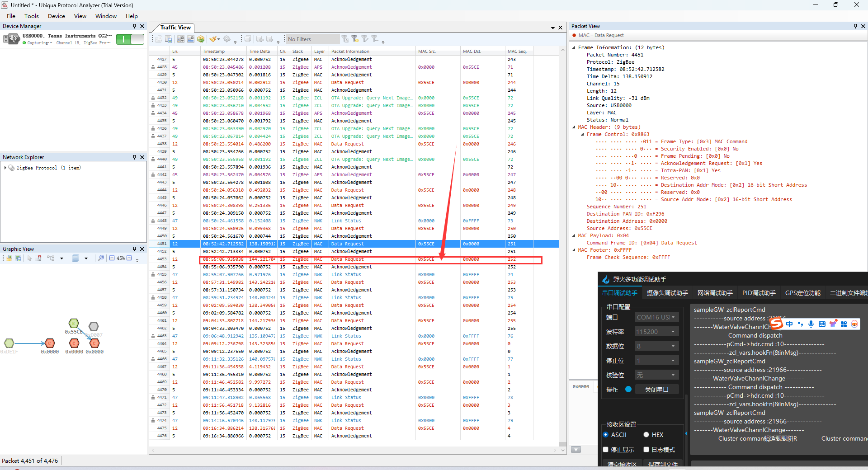
Task: Open the File menu
Action: [x=11, y=16]
